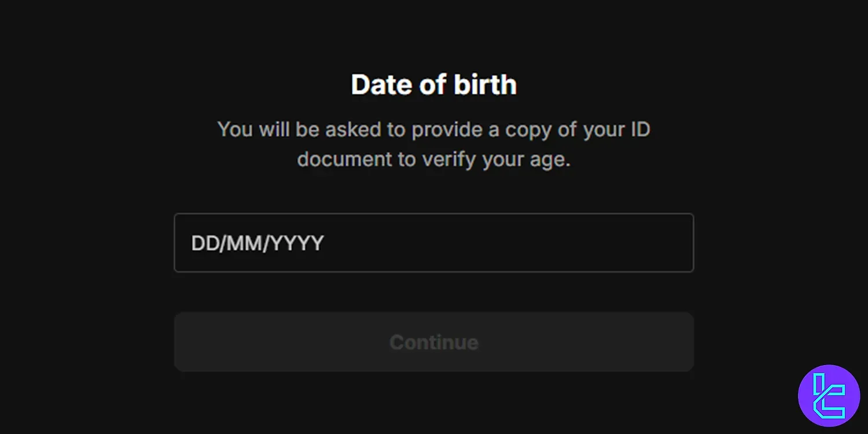Screen dimensions: 868x434
Task: Click the word "provide" in the description
Action: click(x=446, y=129)
